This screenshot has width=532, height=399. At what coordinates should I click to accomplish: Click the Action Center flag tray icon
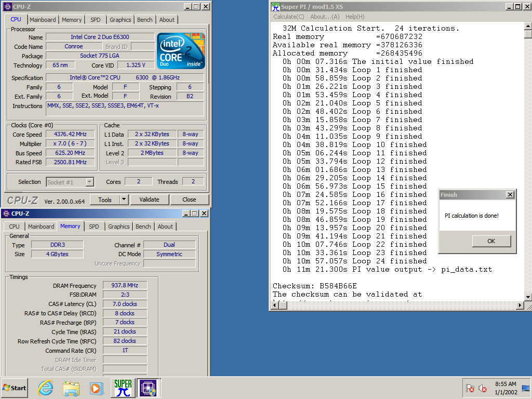tap(470, 388)
